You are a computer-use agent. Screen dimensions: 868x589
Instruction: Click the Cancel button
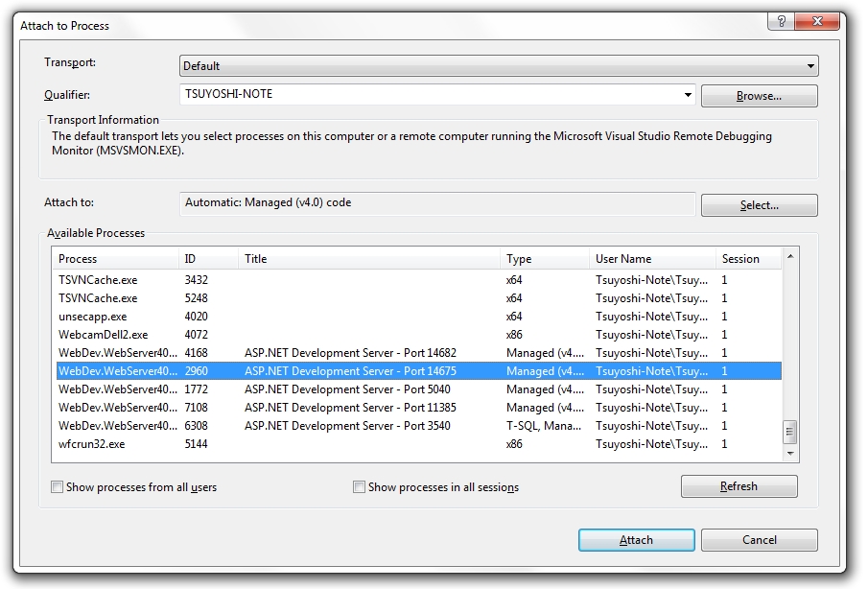759,539
